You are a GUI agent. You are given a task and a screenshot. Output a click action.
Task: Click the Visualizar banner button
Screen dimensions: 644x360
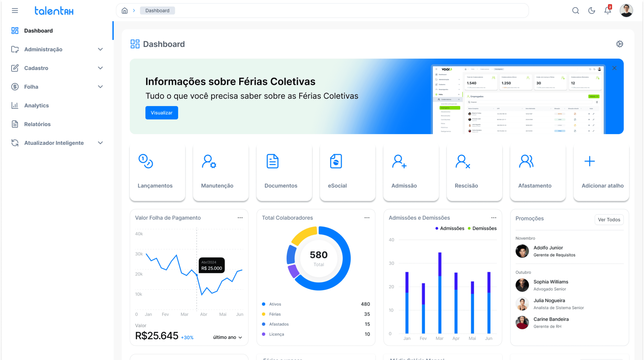(161, 112)
